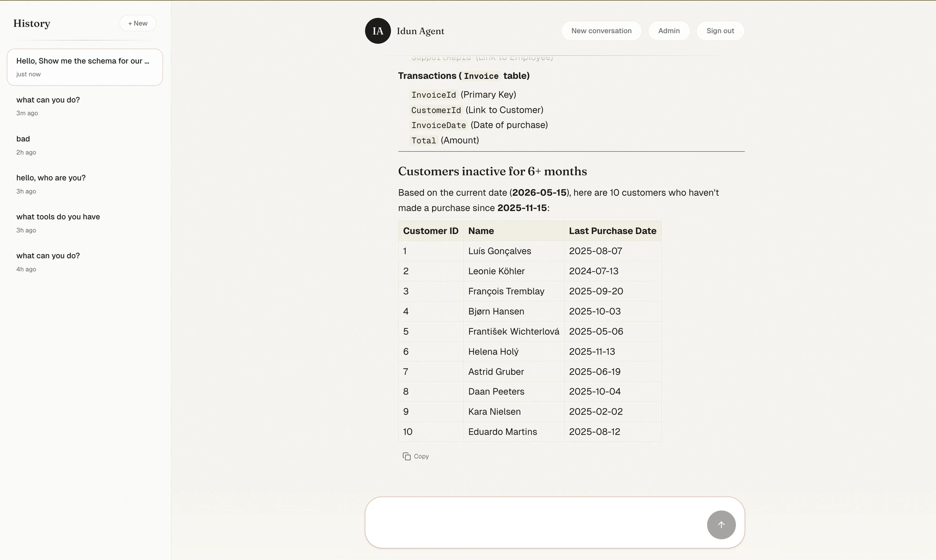Click the History heading
The image size is (936, 560).
[x=32, y=23]
